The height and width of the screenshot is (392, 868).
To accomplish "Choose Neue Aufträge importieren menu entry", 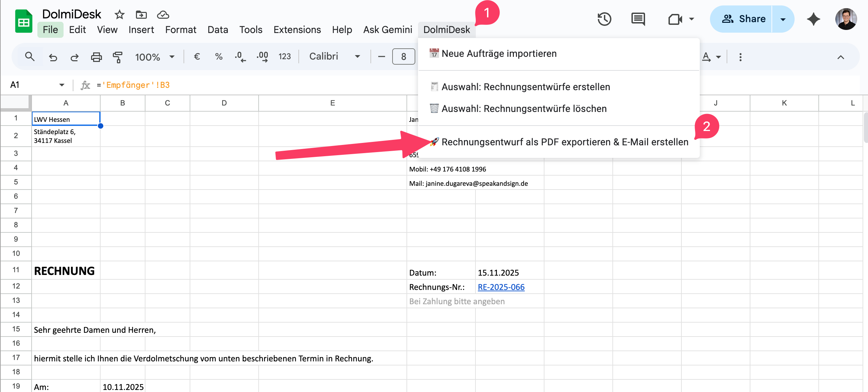I will pyautogui.click(x=499, y=54).
